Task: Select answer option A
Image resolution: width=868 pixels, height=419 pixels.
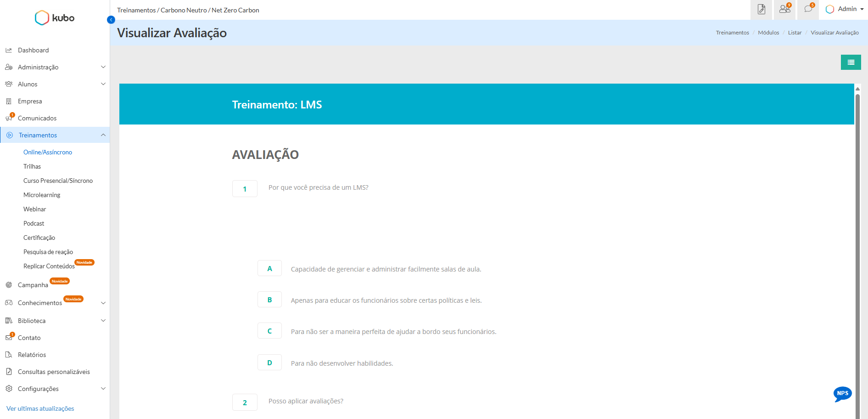Action: (269, 269)
